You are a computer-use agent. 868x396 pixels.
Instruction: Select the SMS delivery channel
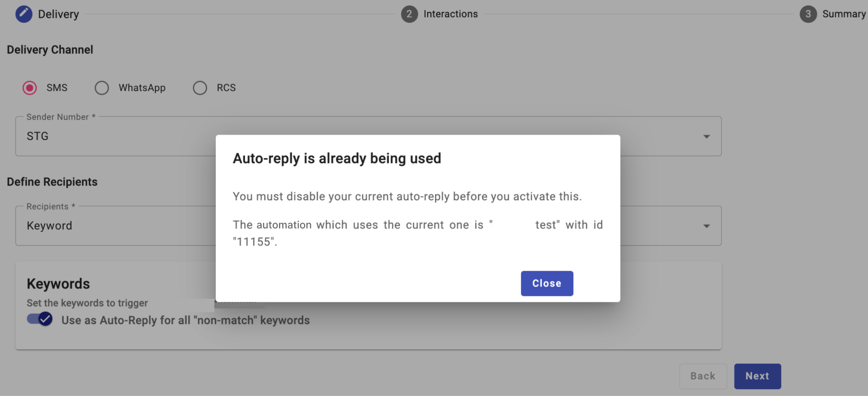tap(30, 88)
